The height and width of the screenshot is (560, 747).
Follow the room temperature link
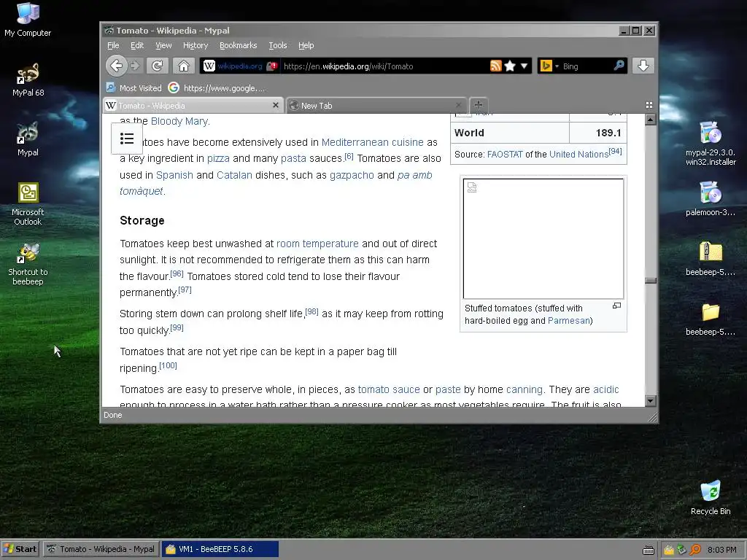pos(317,244)
